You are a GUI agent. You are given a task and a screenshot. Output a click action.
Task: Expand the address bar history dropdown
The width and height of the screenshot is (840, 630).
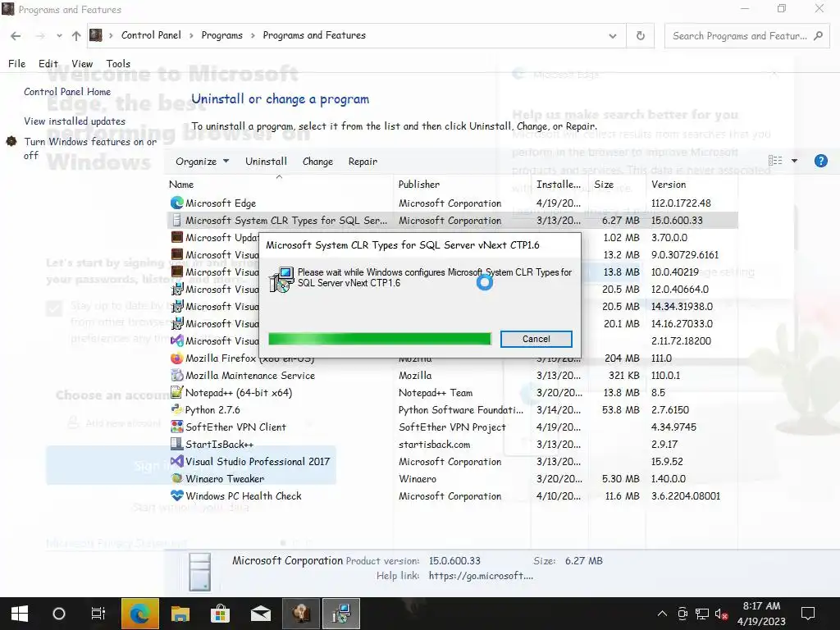[612, 36]
